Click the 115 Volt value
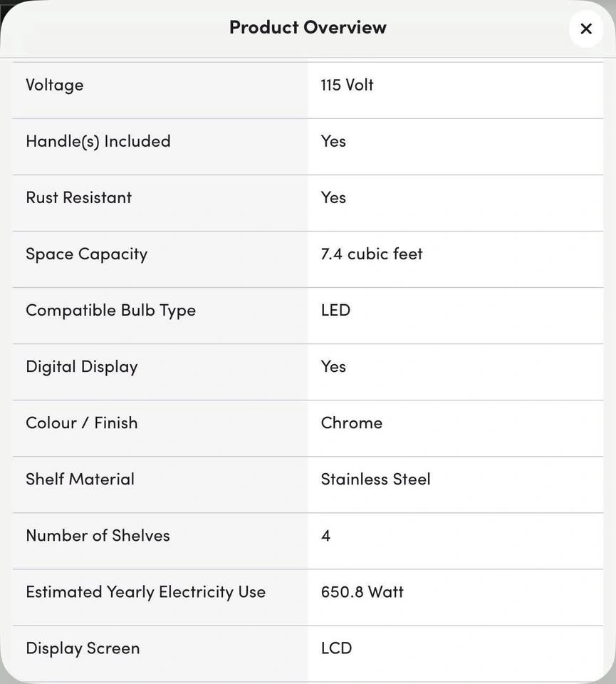The width and height of the screenshot is (616, 684). [347, 85]
